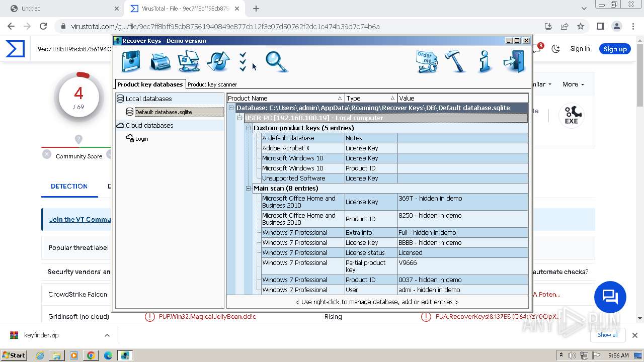Click the Chrome share page icon
Image resolution: width=644 pixels, height=362 pixels.
(x=565, y=26)
